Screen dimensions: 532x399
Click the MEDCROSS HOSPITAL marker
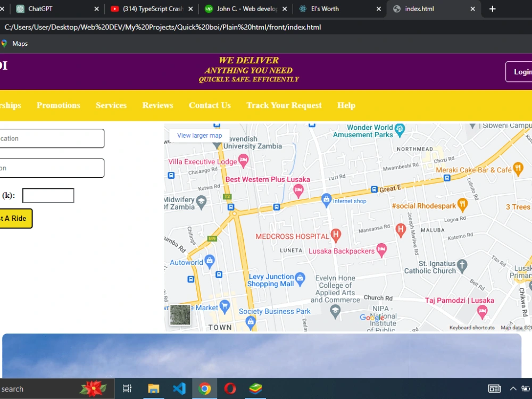click(336, 235)
